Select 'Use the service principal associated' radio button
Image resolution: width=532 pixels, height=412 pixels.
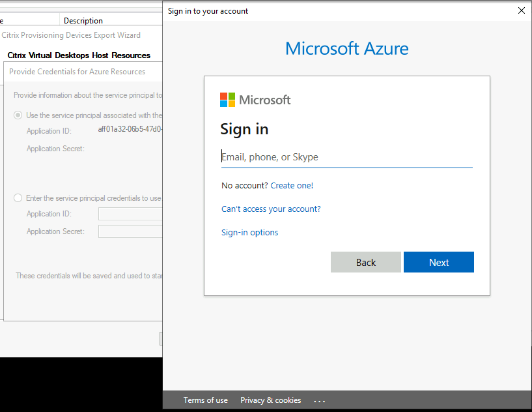click(x=20, y=115)
